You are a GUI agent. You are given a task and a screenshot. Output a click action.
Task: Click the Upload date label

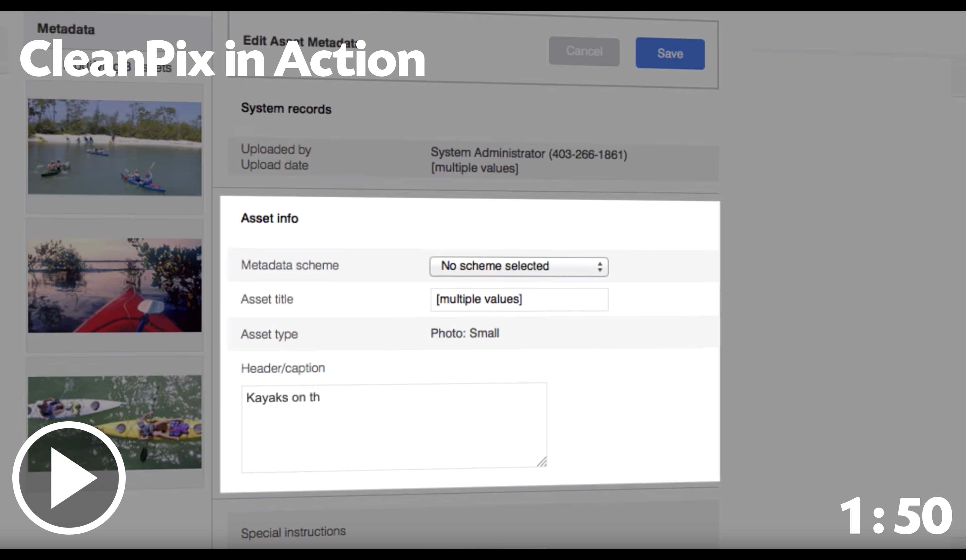[274, 165]
